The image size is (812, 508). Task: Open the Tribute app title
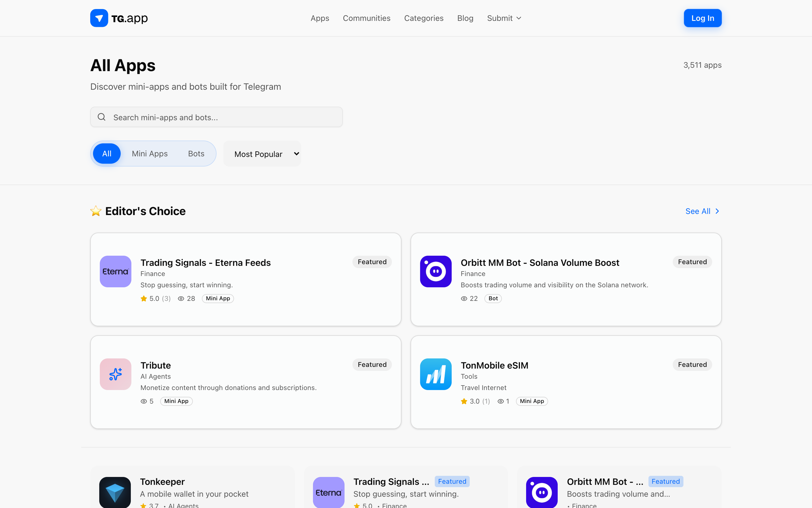[x=156, y=365]
